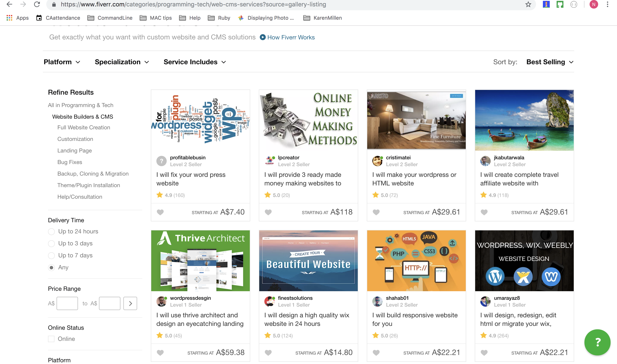
Task: Click heart icon on lpcreator's gig
Action: pyautogui.click(x=268, y=212)
